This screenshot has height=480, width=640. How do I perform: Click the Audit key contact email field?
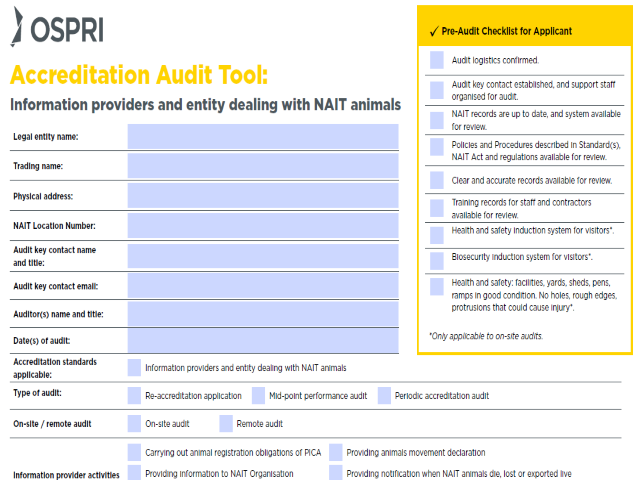[263, 286]
